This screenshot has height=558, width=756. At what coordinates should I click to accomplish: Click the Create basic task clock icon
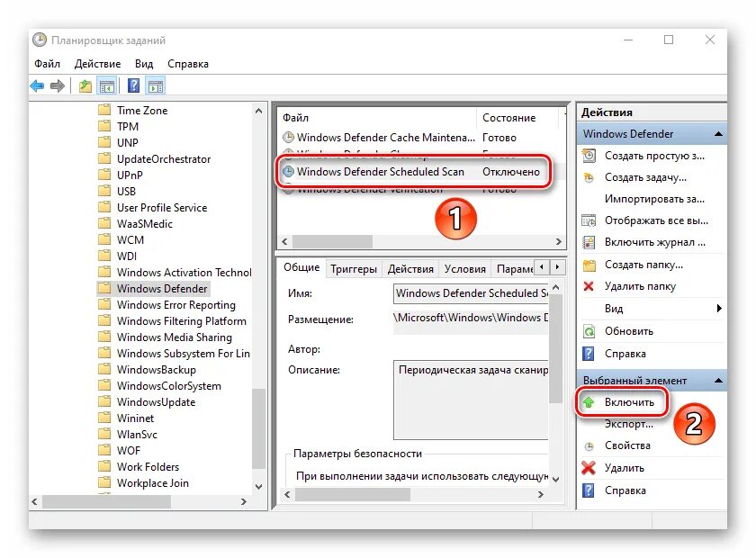coord(589,156)
